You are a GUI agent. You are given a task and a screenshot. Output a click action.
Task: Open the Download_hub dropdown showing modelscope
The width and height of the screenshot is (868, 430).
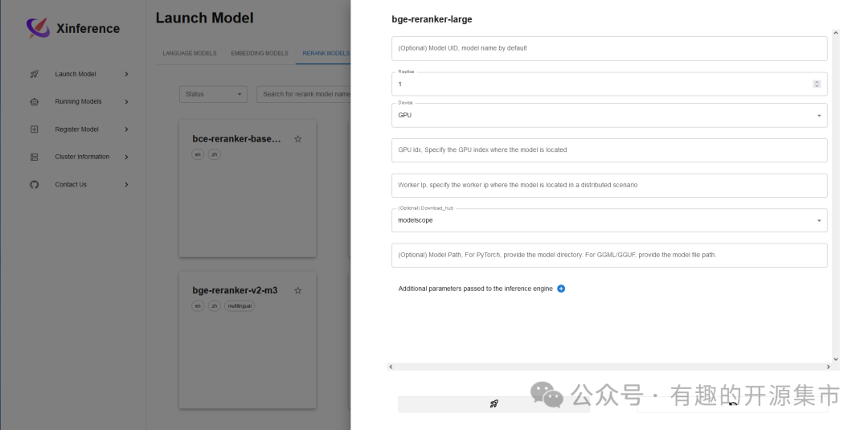point(609,220)
